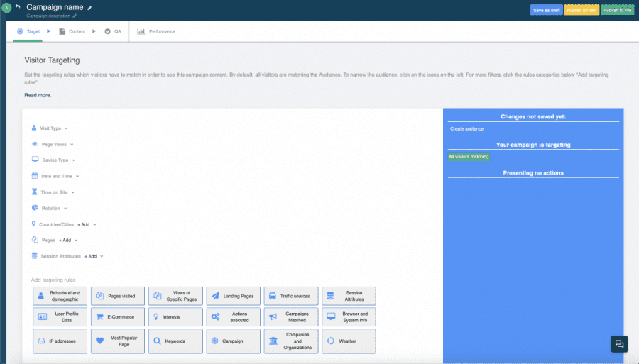Click the pencil icon beside Campaign name

point(89,7)
